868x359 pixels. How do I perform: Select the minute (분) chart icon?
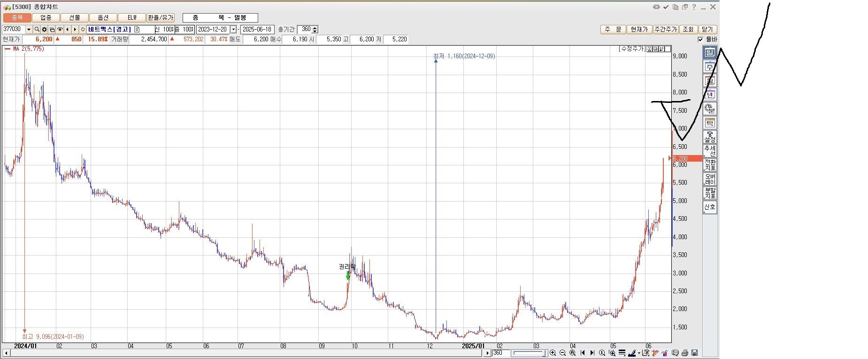[x=710, y=109]
